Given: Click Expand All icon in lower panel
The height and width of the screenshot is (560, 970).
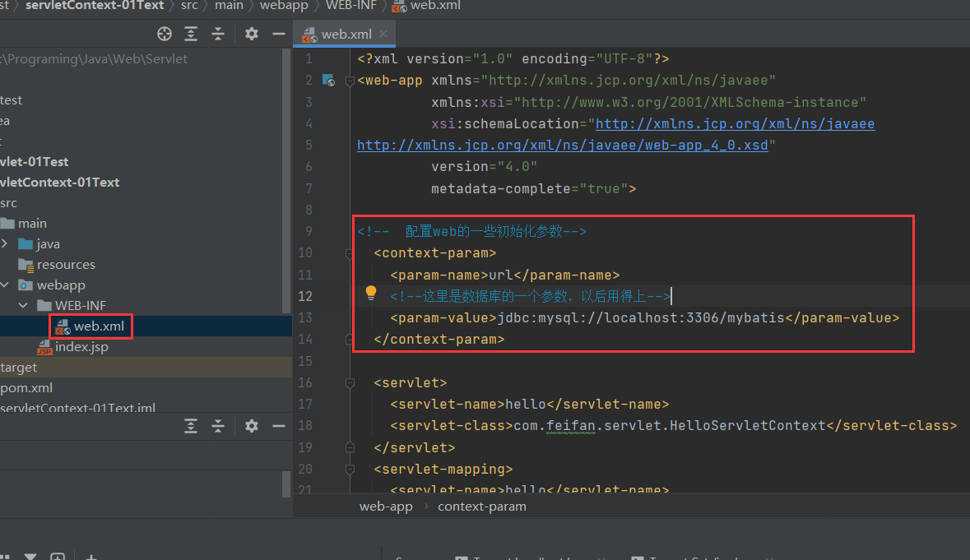Looking at the screenshot, I should pyautogui.click(x=191, y=426).
